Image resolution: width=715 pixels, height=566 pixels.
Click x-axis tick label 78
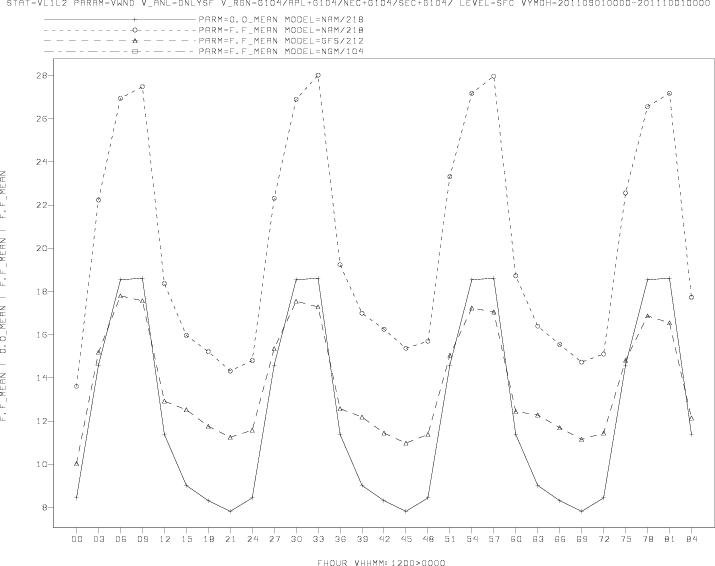click(x=647, y=539)
